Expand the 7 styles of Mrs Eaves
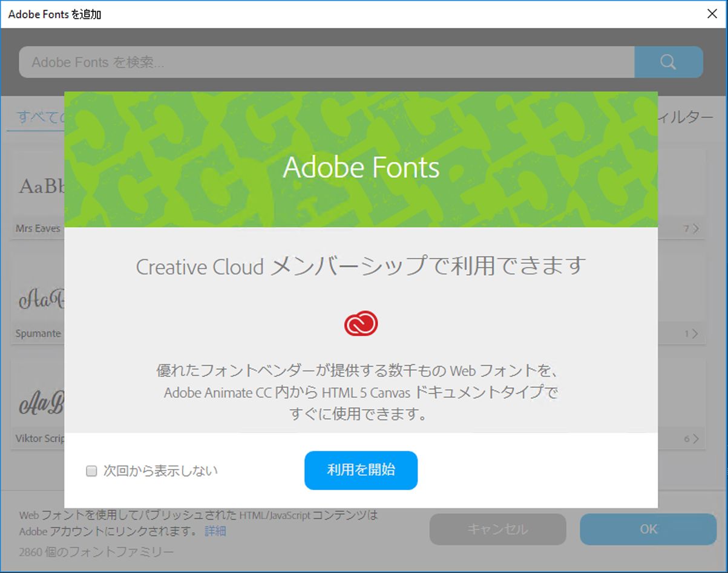Viewport: 728px width, 573px height. [x=691, y=228]
